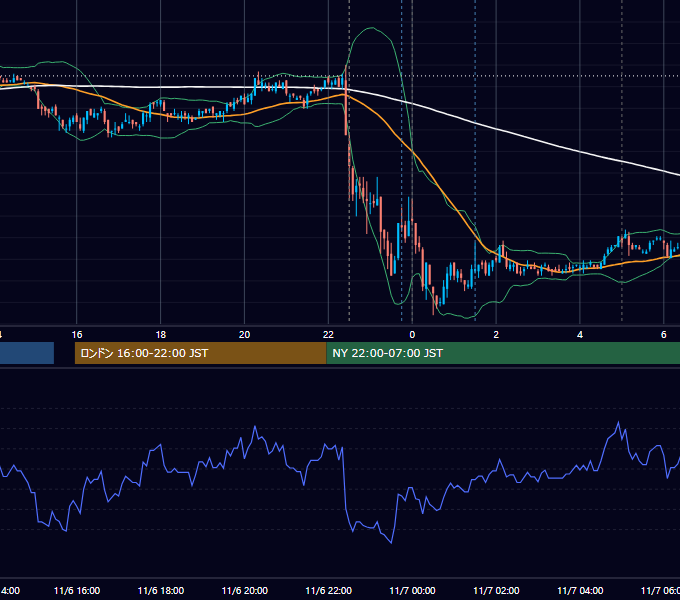The height and width of the screenshot is (600, 680).
Task: Click the NY 22:00-07:00 JST session bar
Action: point(503,353)
